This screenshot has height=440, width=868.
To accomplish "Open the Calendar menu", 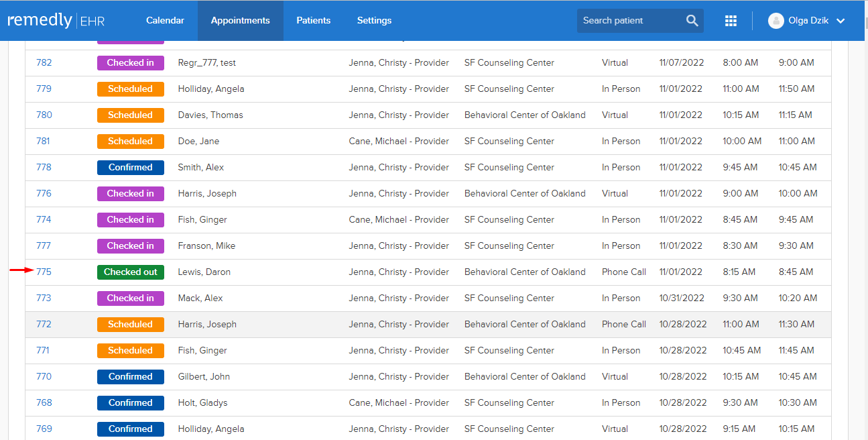I will (165, 21).
